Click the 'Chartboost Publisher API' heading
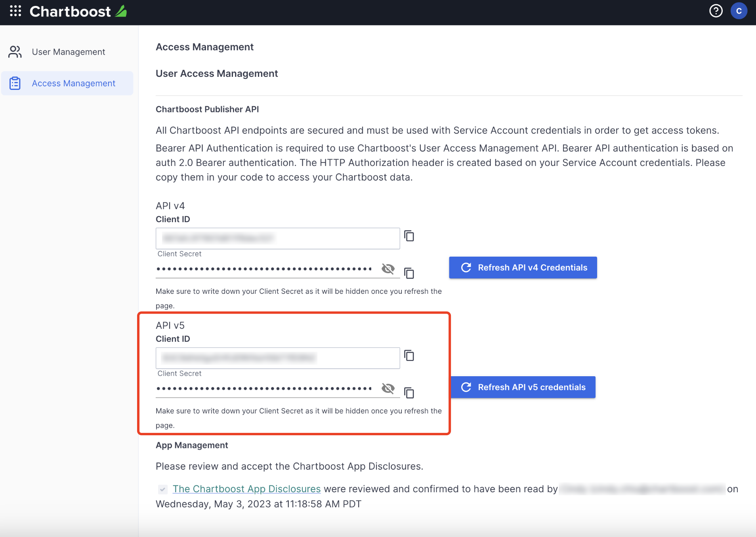 coord(207,109)
